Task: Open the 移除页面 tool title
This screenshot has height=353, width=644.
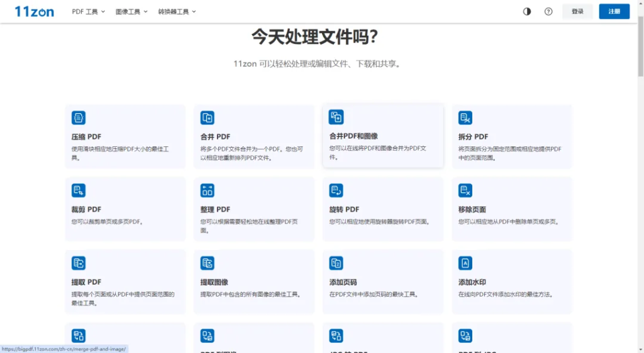Action: pyautogui.click(x=472, y=209)
